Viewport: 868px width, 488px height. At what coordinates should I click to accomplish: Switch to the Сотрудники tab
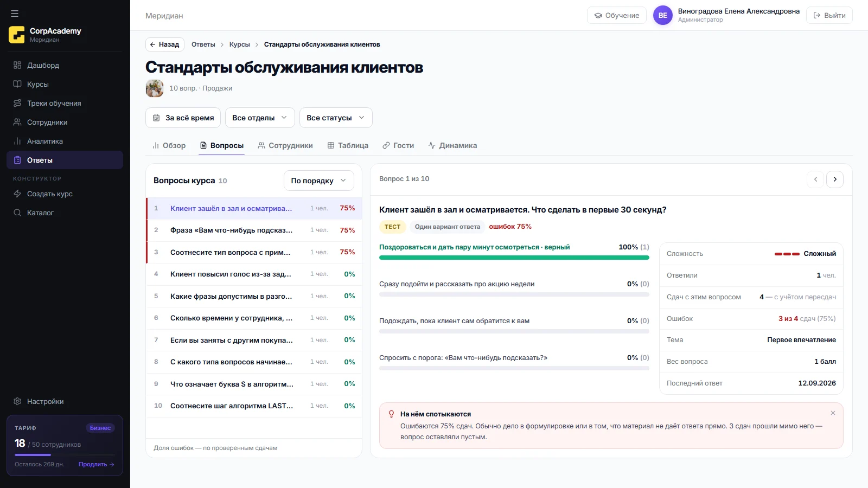click(285, 145)
